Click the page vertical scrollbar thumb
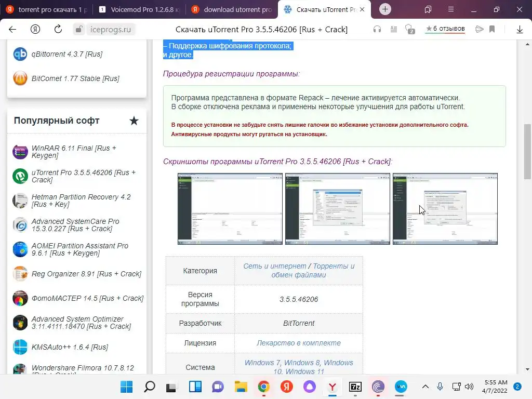The height and width of the screenshot is (399, 532). [527, 152]
